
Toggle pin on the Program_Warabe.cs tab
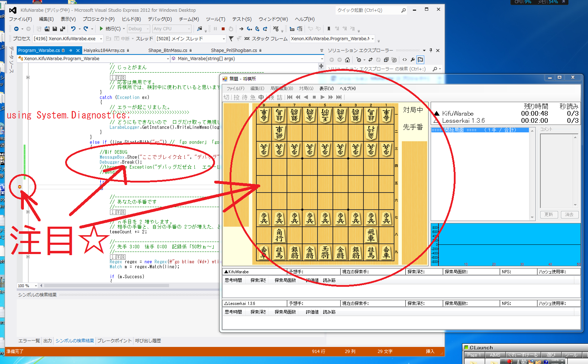pos(70,51)
